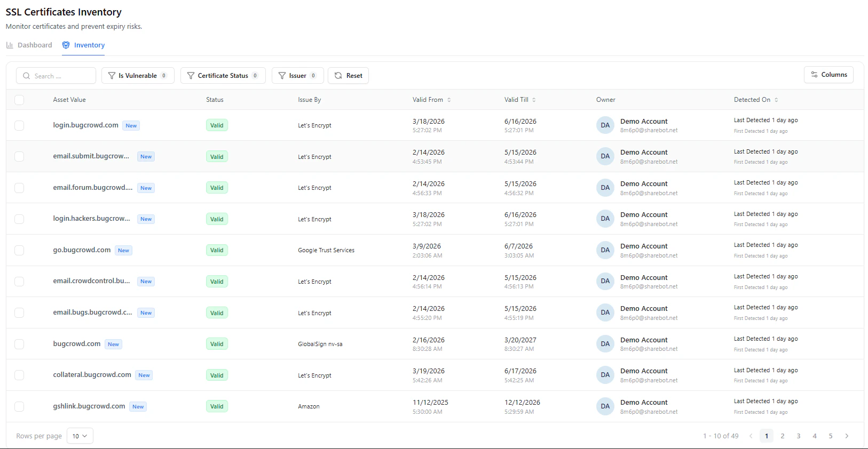Click the Reset refresh icon
The height and width of the screenshot is (449, 868).
pos(338,76)
